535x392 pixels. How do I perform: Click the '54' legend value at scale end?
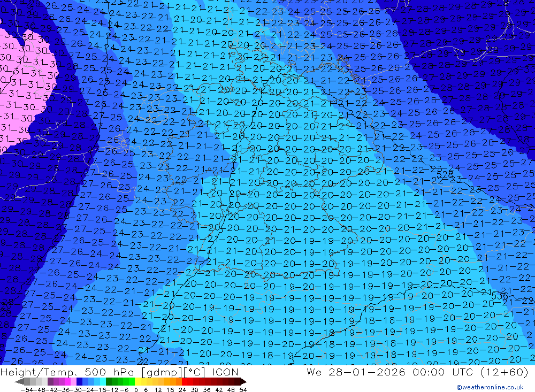tap(243, 390)
